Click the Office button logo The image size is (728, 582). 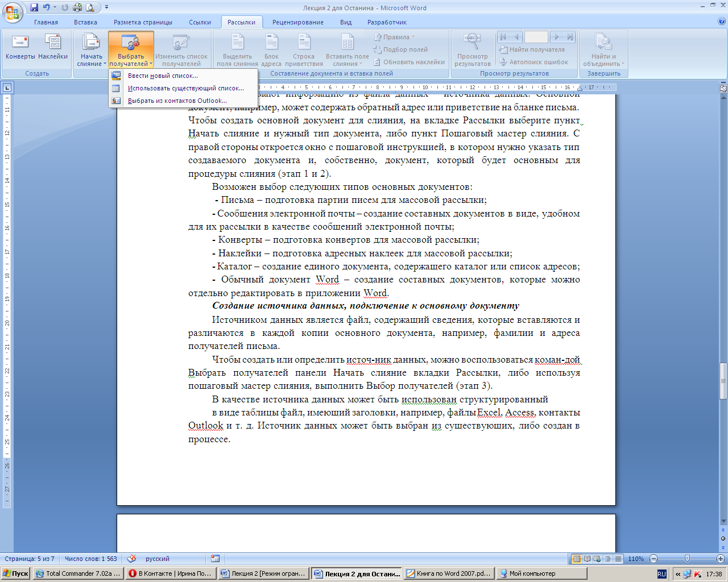pyautogui.click(x=13, y=11)
